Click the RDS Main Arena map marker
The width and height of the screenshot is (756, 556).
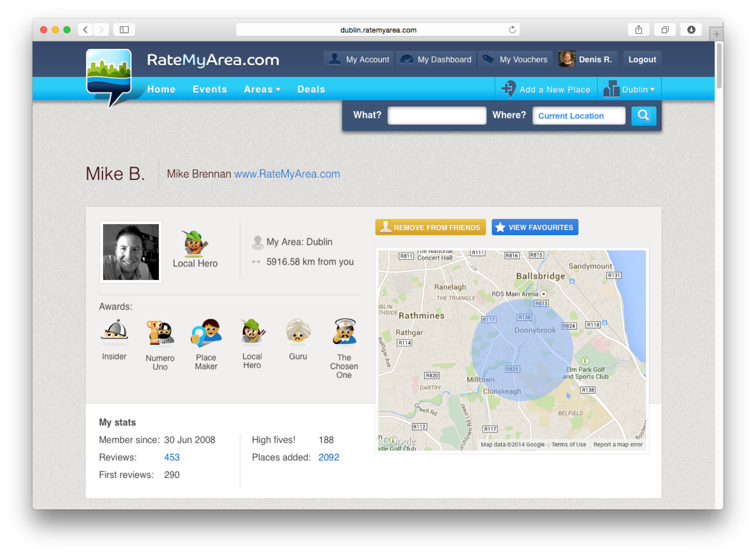coord(544,294)
